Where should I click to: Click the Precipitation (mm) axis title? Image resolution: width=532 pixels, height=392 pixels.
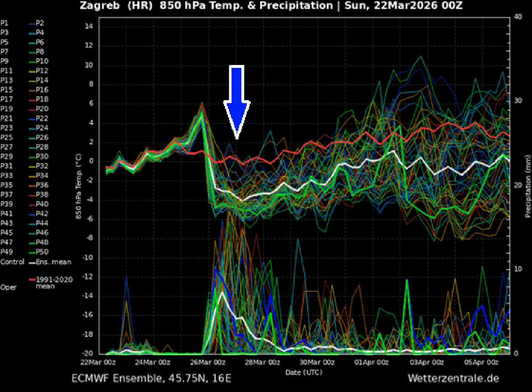click(x=528, y=187)
